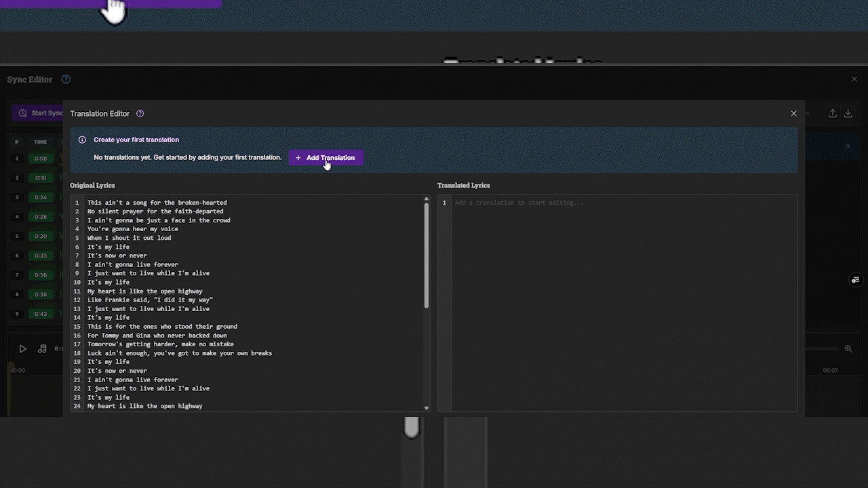Close the Sync Editor panel
The width and height of the screenshot is (868, 488).
pyautogui.click(x=854, y=79)
